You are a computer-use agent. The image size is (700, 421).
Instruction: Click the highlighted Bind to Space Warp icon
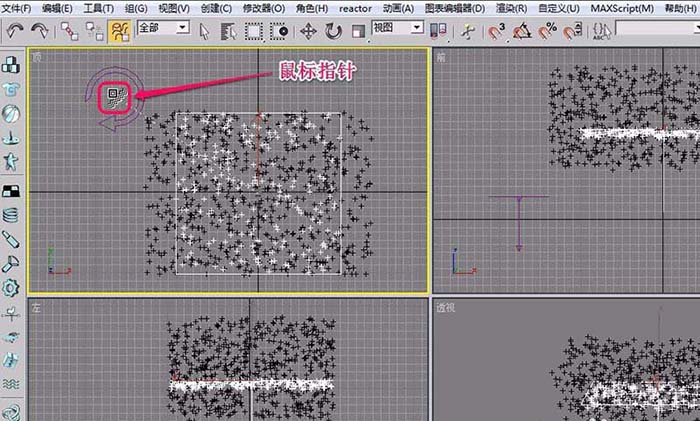[x=119, y=31]
